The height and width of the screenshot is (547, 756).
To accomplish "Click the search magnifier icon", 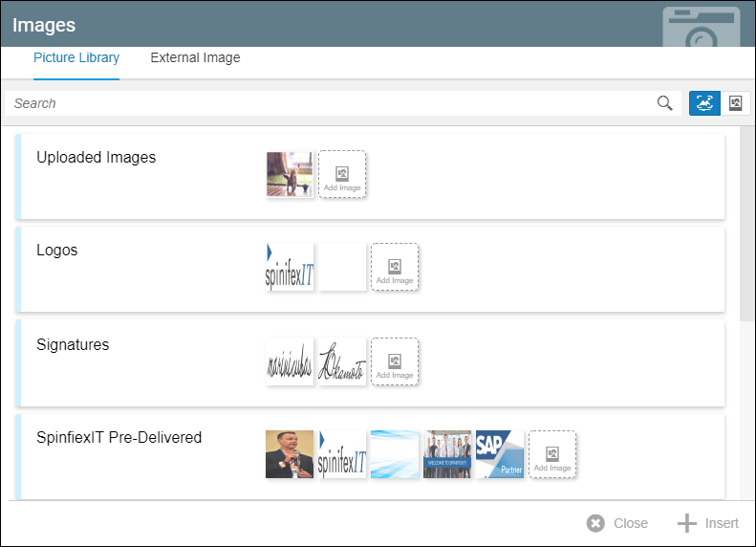I will pyautogui.click(x=665, y=103).
